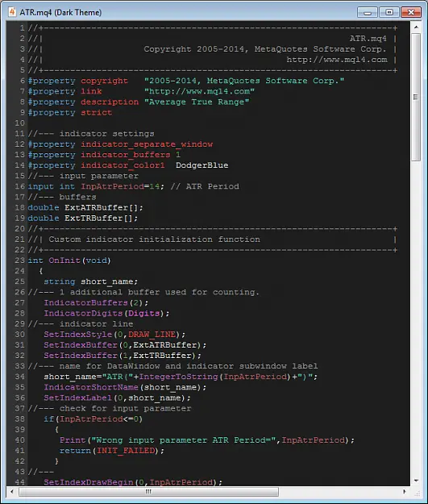
Task: Click the http://www.mql4.com link string
Action: tap(199, 91)
